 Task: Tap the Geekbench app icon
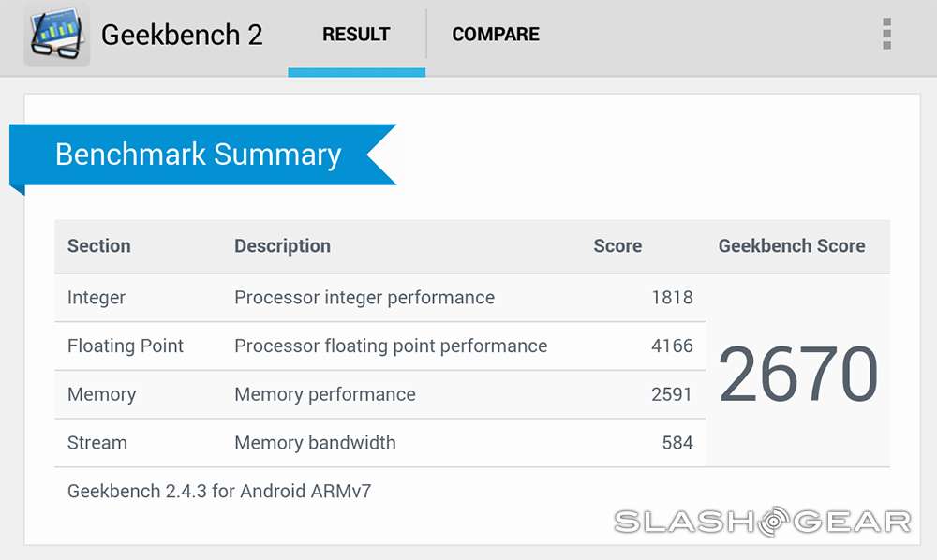point(58,36)
